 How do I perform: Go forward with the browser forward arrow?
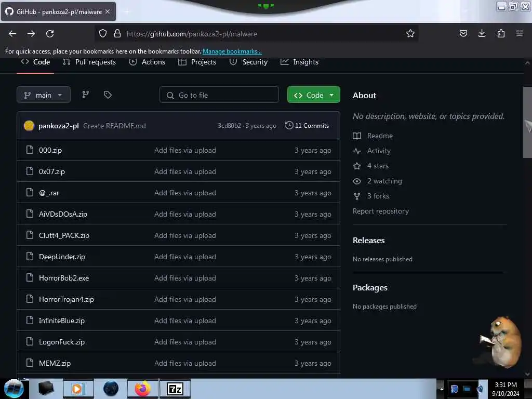coord(31,34)
